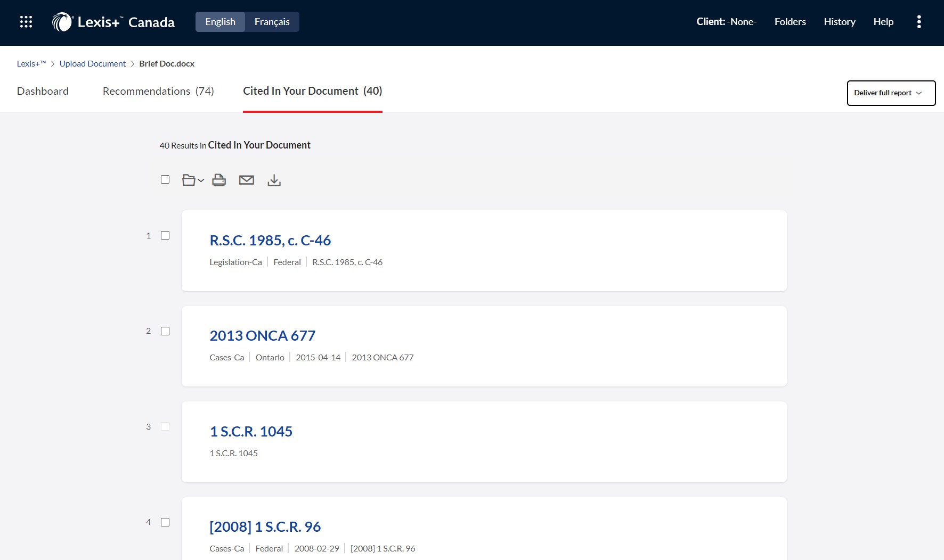This screenshot has height=560, width=944.
Task: Open the Client: -None- selector
Action: 726,22
